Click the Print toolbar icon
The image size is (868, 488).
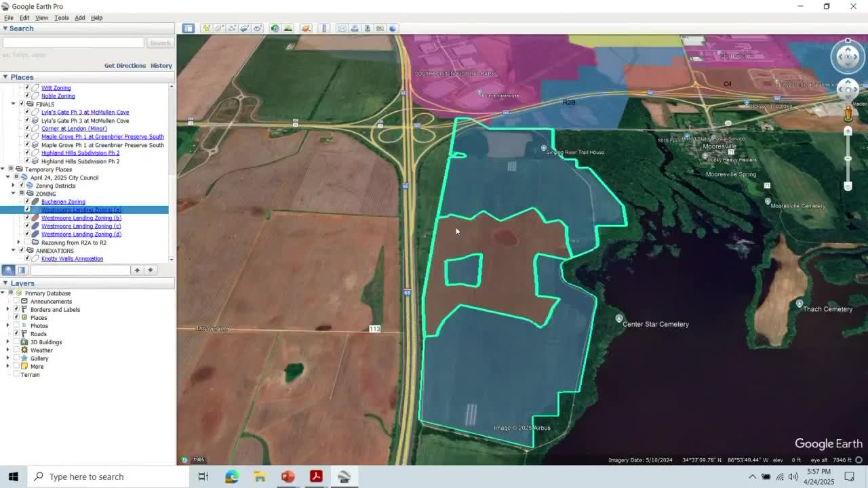pyautogui.click(x=355, y=28)
